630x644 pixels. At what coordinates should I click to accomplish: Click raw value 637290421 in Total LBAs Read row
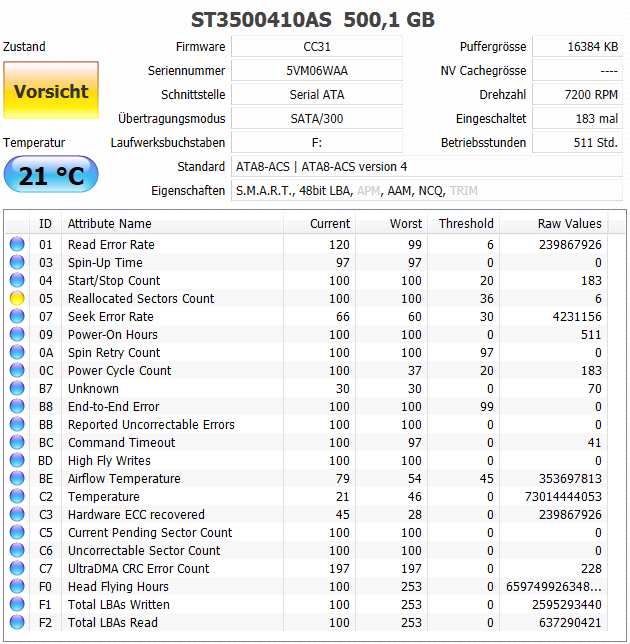(x=570, y=623)
